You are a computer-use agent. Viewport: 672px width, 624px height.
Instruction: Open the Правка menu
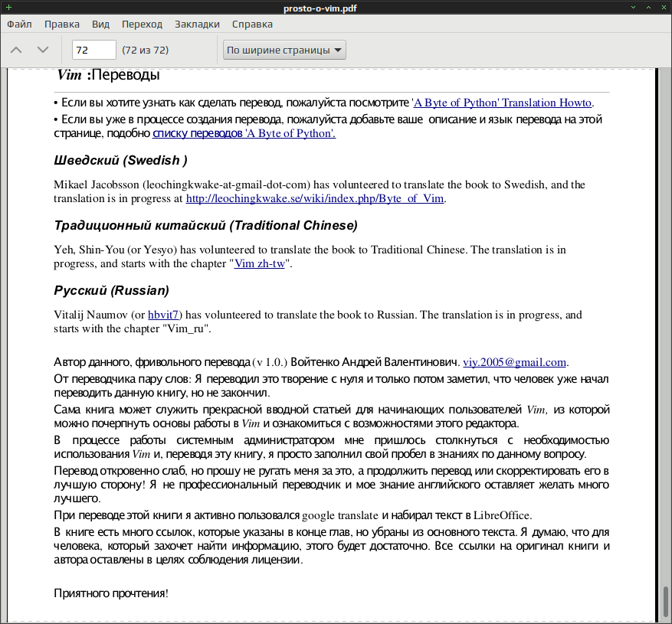(62, 25)
